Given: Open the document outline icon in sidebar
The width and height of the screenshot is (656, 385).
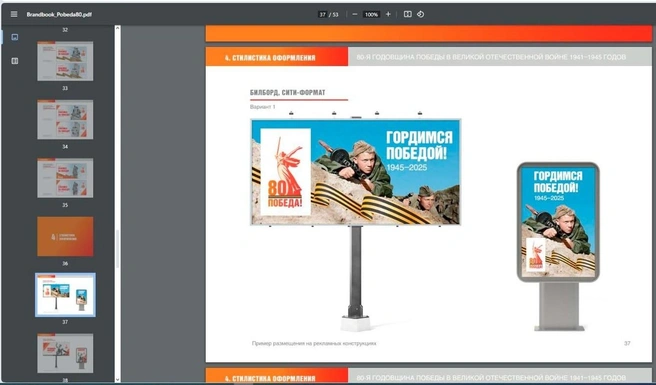Looking at the screenshot, I should (15, 61).
